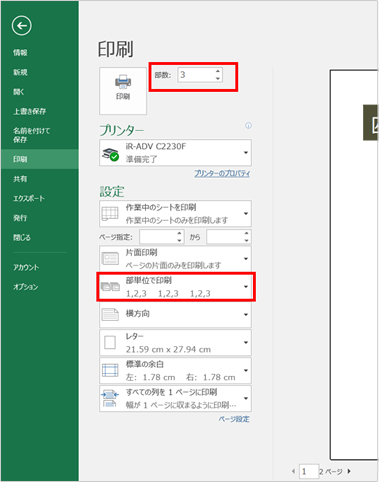
Task: Click the collated print icon
Action: coord(110,286)
